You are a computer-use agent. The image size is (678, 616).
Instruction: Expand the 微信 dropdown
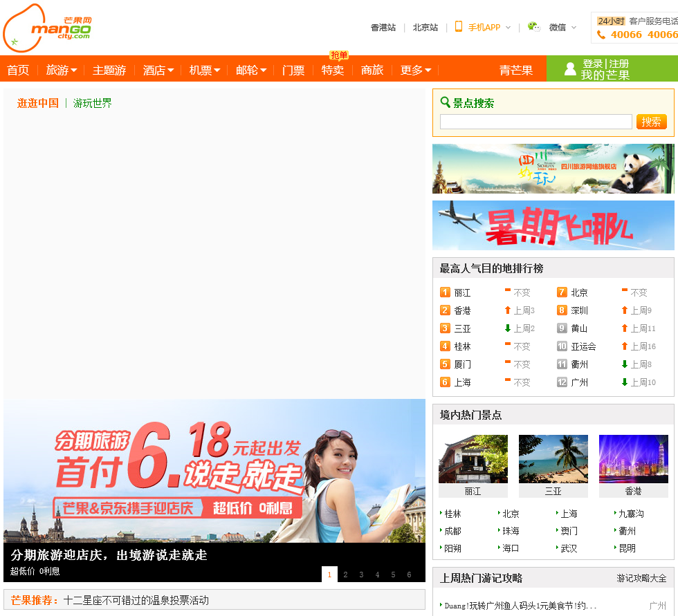tap(574, 28)
